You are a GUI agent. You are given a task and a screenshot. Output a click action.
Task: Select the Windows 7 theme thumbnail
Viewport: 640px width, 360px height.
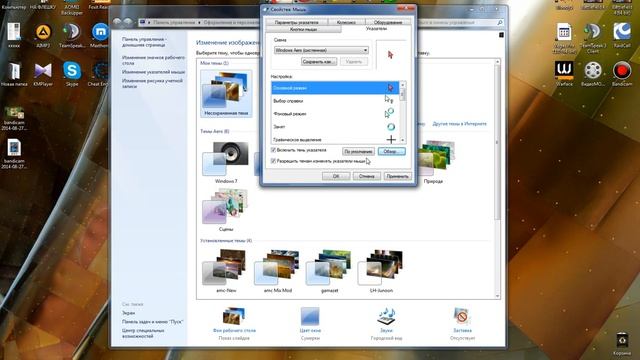226,162
